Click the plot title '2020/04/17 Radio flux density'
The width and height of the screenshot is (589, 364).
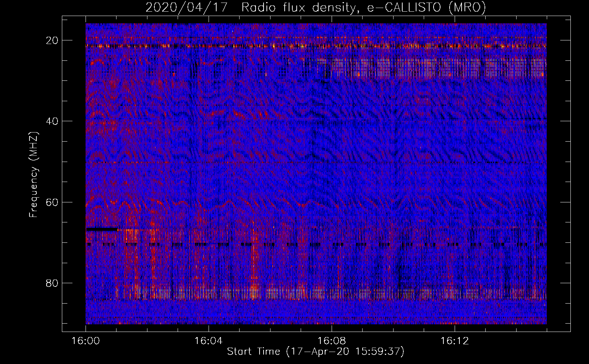[316, 7]
